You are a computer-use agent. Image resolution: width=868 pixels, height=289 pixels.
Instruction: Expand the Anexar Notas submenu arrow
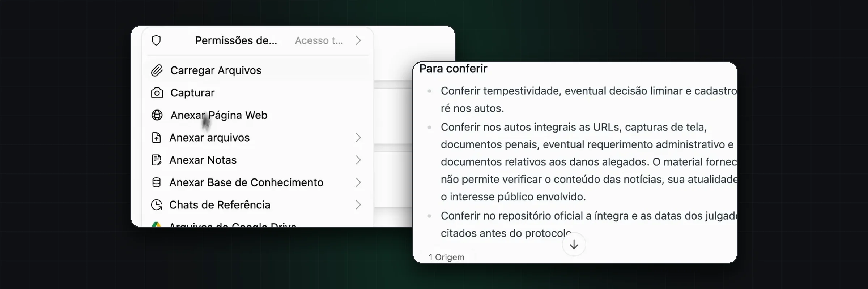pos(358,160)
